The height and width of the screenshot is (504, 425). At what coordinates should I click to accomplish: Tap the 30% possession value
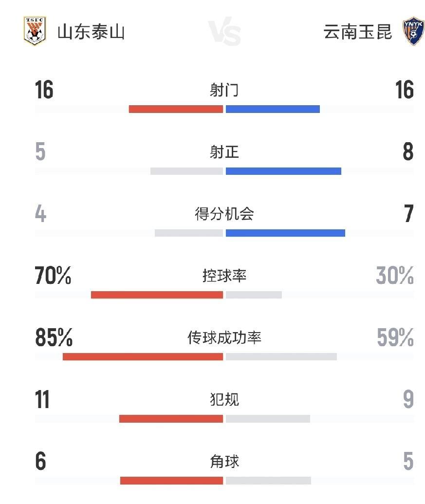395,276
